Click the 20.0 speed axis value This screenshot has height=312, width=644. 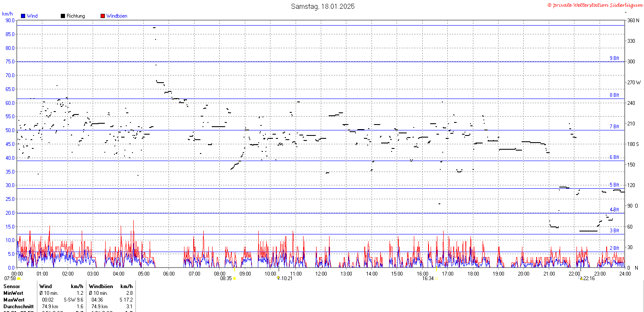[x=10, y=213]
